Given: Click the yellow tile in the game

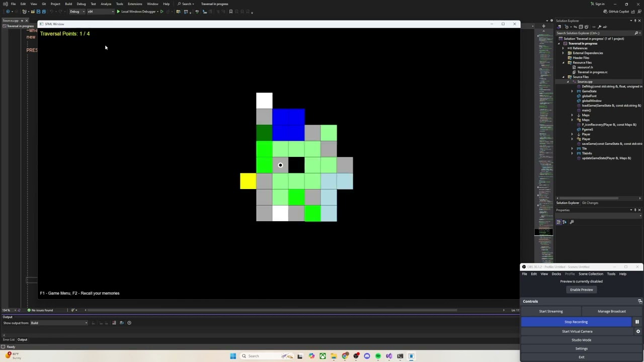Looking at the screenshot, I should [248, 181].
